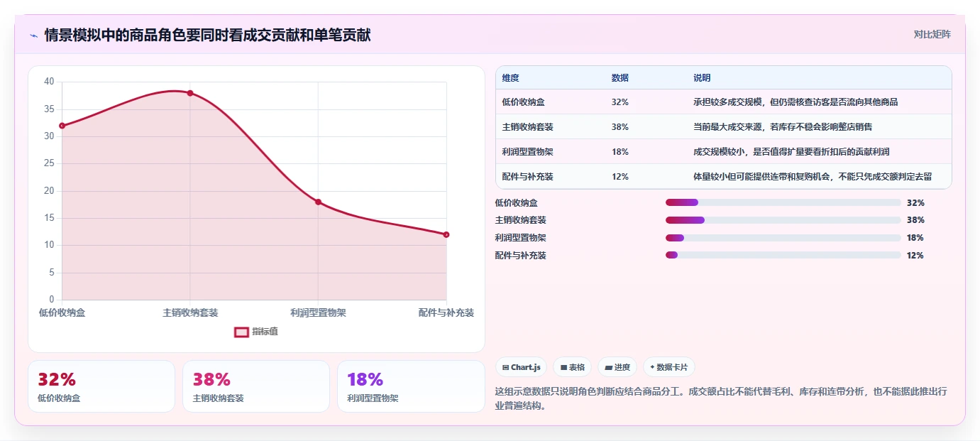Click the 利润型置物架 label in the progress list
980x441 pixels.
coord(521,238)
